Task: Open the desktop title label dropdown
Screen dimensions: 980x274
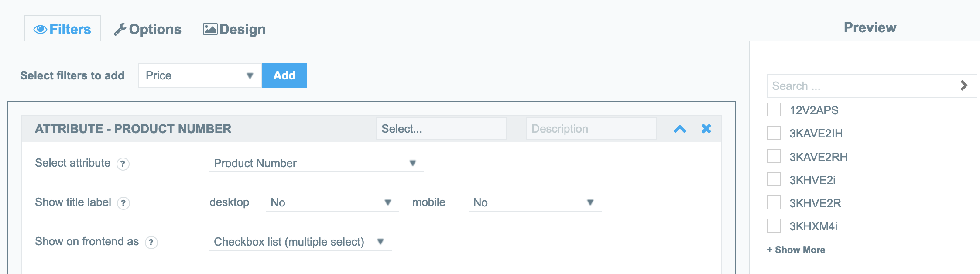Action: coord(332,202)
